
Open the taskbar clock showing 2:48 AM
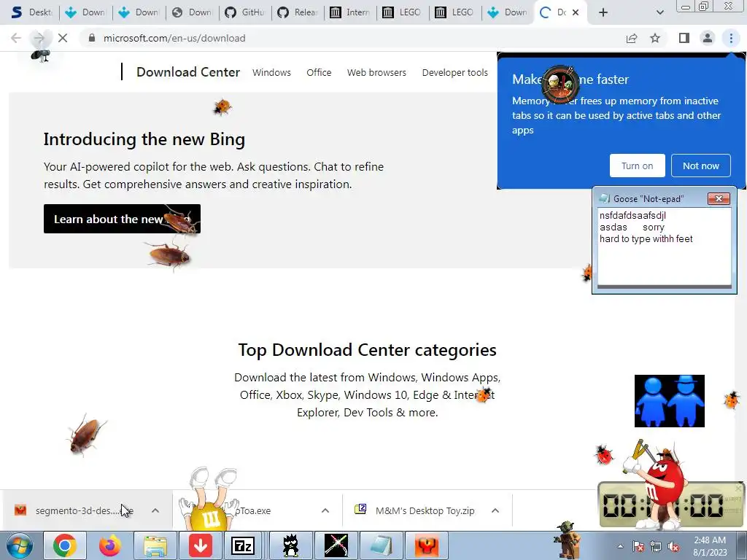pyautogui.click(x=710, y=546)
